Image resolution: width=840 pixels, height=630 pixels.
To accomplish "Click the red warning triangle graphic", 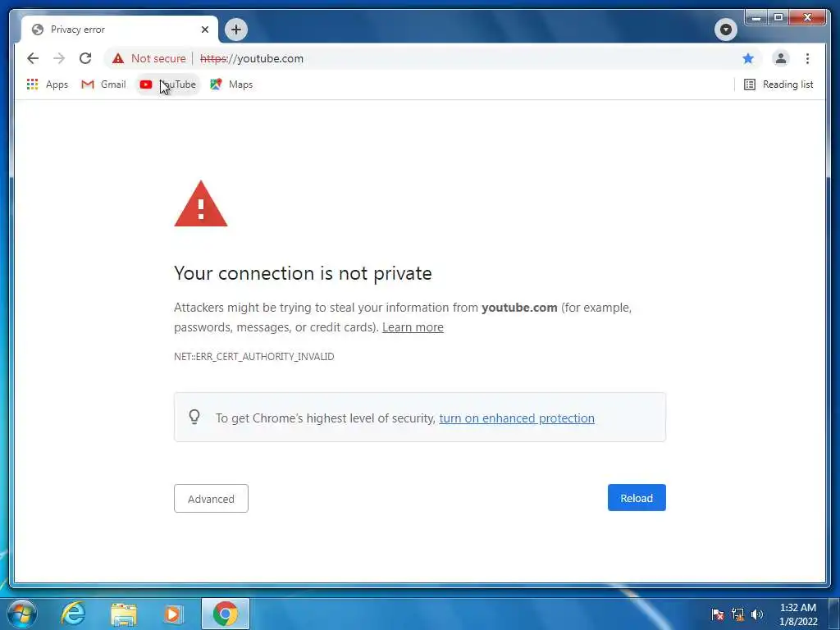I will [201, 205].
